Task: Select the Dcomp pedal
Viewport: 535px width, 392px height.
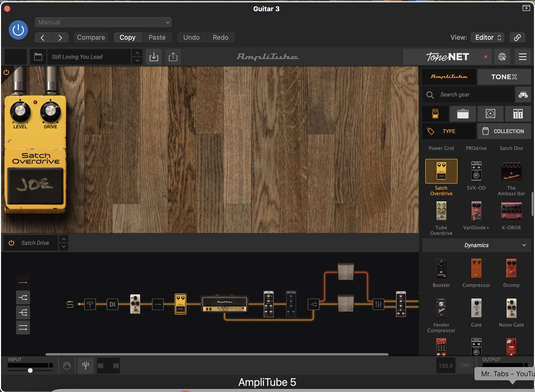Action: click(x=511, y=269)
